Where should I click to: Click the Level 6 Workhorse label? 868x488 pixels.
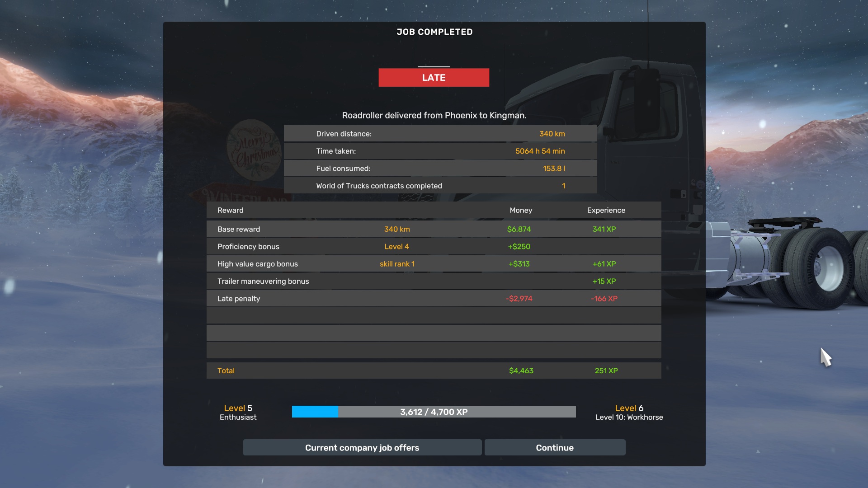tap(629, 412)
